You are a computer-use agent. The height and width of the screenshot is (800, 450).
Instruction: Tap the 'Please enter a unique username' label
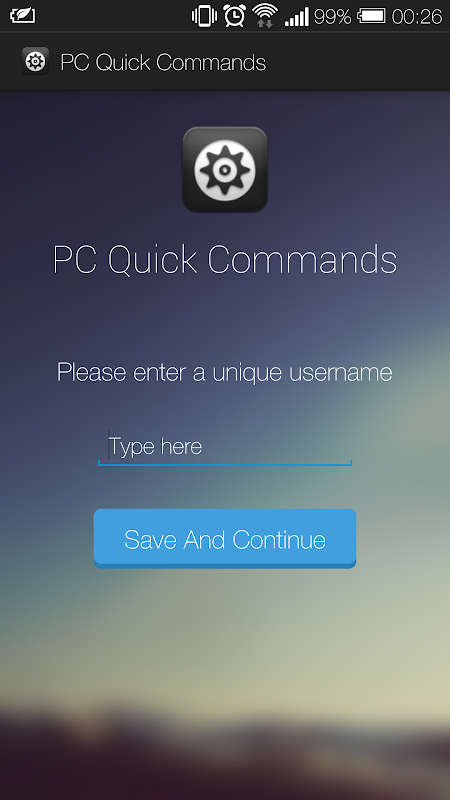click(225, 372)
